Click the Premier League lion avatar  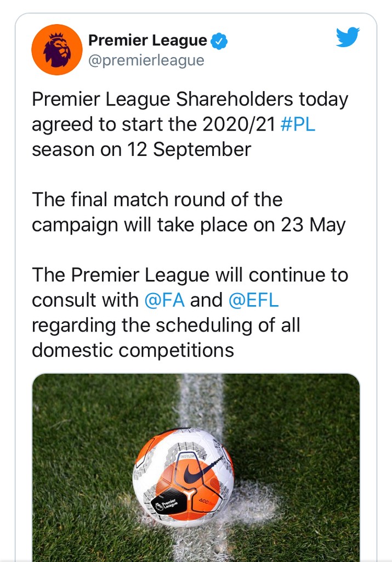(x=57, y=49)
